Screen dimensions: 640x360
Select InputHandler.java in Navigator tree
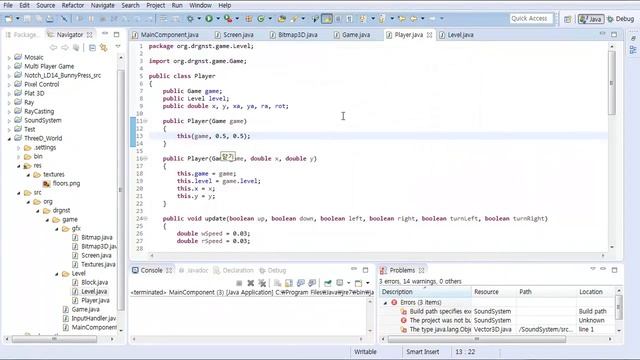[x=89, y=318]
